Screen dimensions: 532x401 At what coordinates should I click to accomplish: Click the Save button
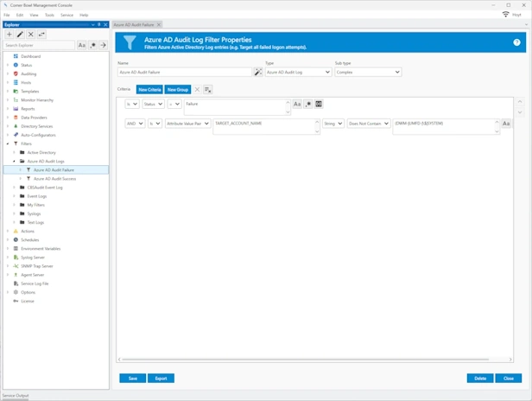(133, 379)
